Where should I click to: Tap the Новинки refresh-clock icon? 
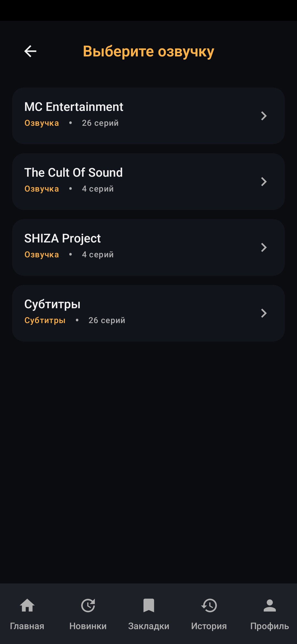[x=88, y=605]
